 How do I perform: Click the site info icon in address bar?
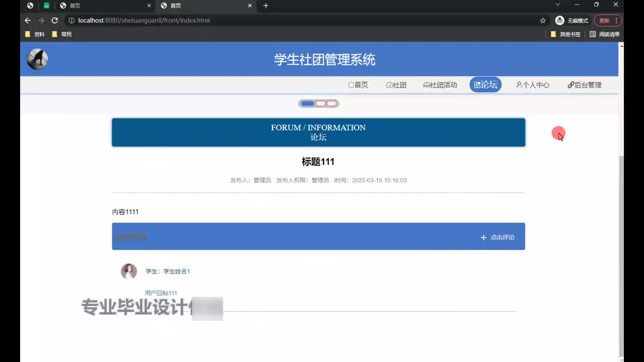click(x=71, y=20)
